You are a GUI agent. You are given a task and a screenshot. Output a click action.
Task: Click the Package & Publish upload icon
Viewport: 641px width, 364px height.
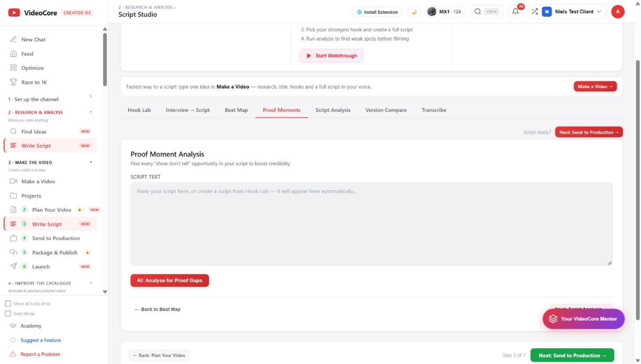point(13,253)
